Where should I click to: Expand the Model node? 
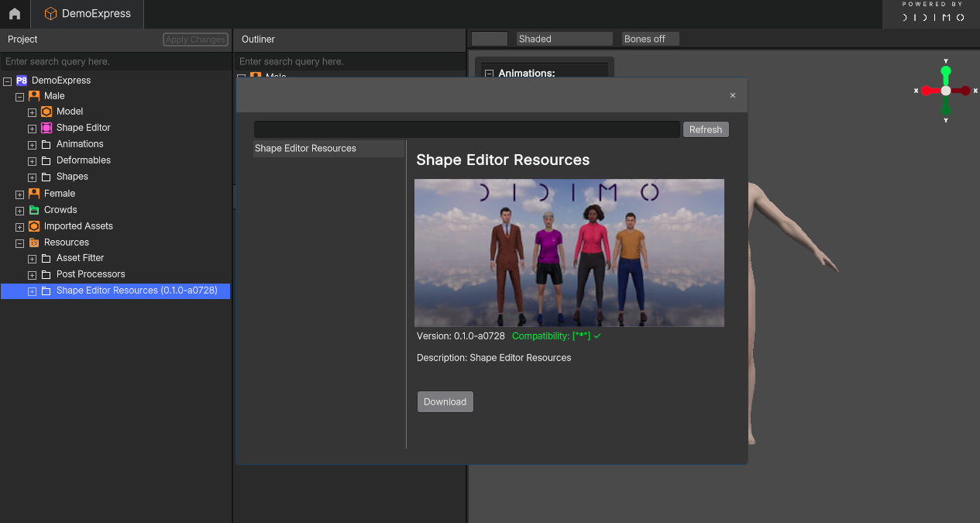click(x=32, y=112)
